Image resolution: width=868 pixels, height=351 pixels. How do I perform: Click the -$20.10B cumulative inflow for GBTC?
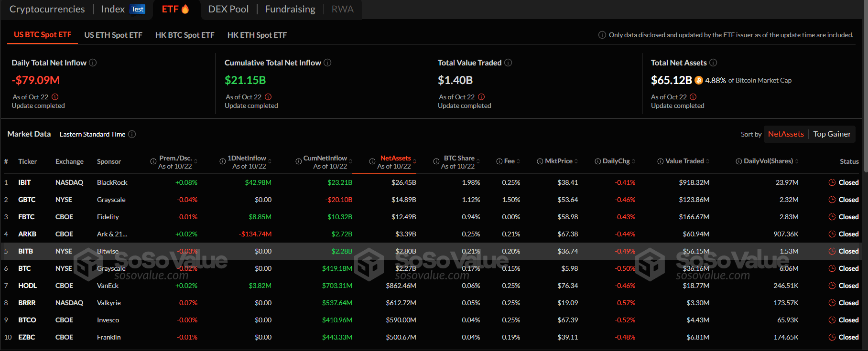pos(339,200)
